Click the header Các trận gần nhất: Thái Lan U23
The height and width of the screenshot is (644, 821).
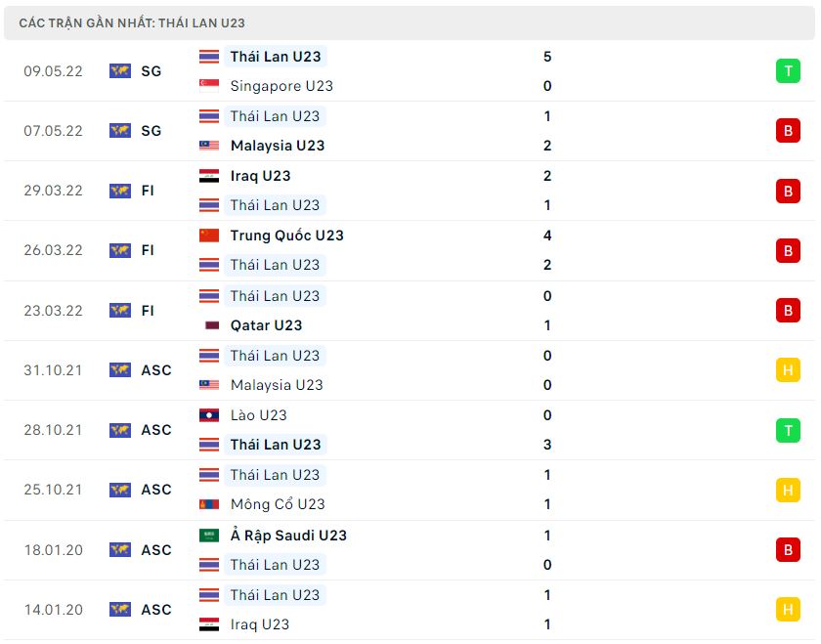(x=132, y=23)
